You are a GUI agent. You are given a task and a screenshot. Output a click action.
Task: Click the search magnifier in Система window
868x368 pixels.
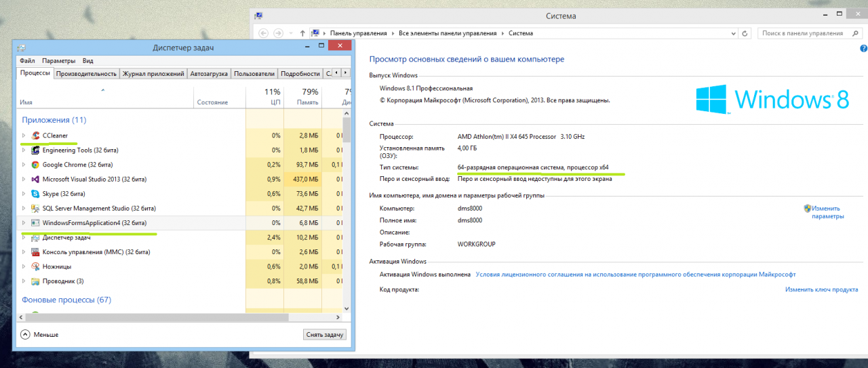click(856, 33)
